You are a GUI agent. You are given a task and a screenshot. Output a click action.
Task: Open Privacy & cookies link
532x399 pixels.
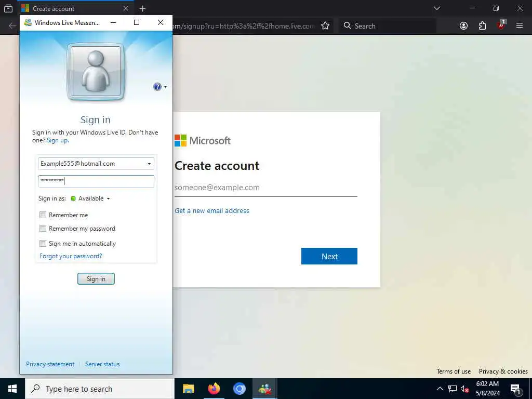coord(503,371)
